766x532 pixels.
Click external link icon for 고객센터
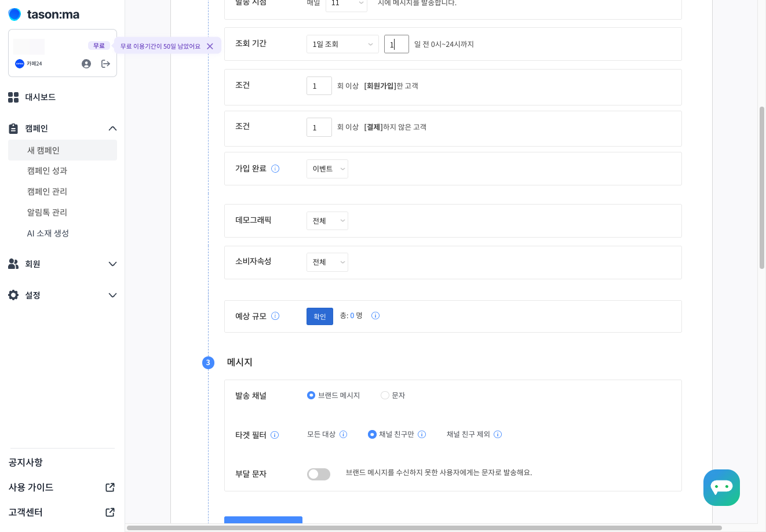click(x=110, y=512)
